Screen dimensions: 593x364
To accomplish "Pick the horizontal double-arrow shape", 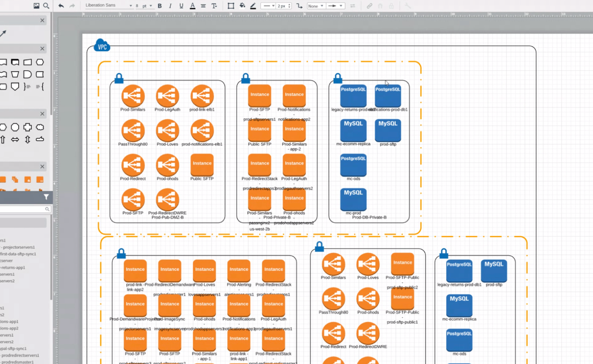I will (15, 139).
